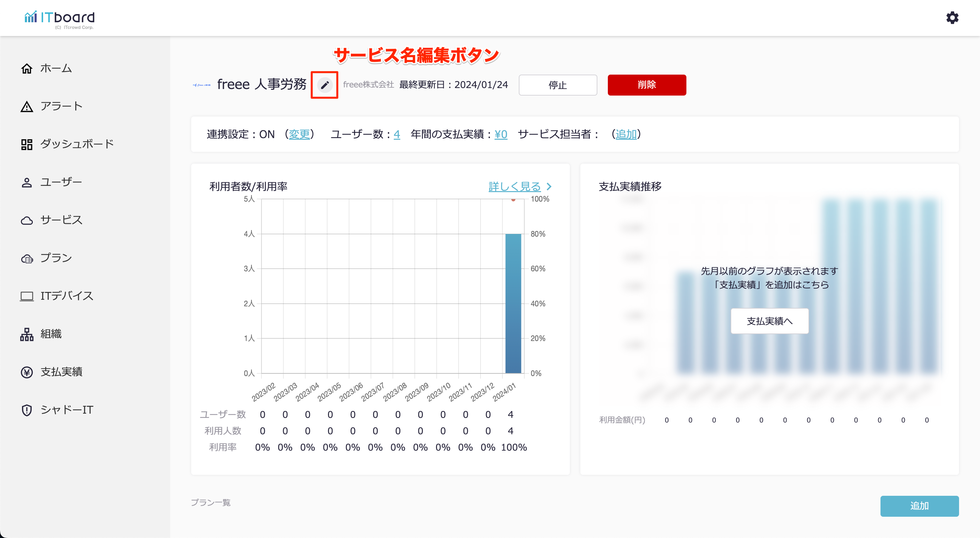Click the Service cloud icon in the sidebar

click(x=27, y=220)
